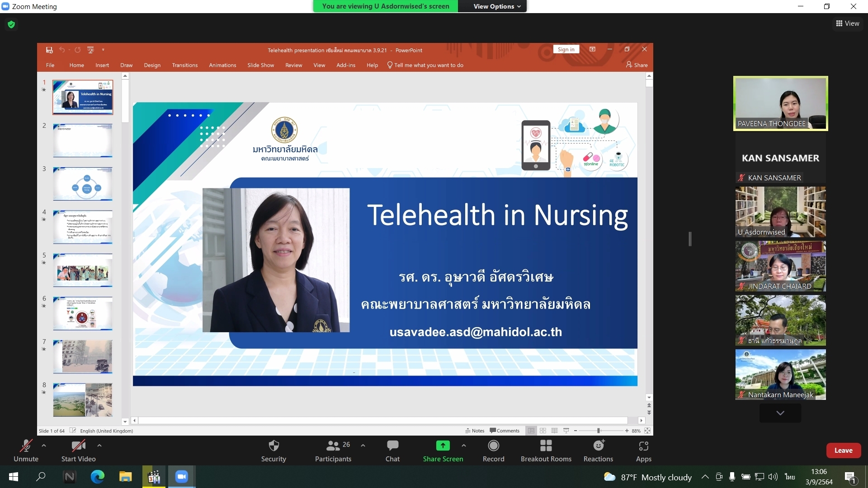Open the Slide Show ribbon tab
Screen dimensions: 868x488
(260, 65)
